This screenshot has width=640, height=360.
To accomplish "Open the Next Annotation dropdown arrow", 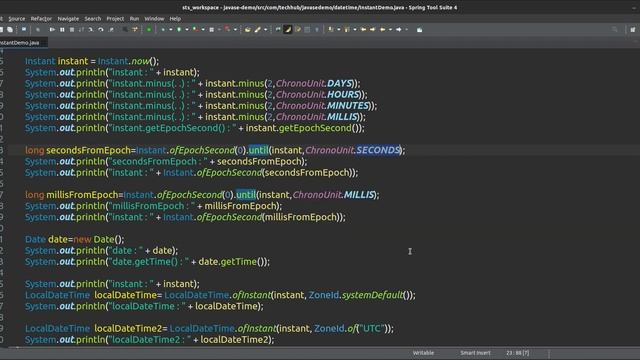I will click(338, 29).
